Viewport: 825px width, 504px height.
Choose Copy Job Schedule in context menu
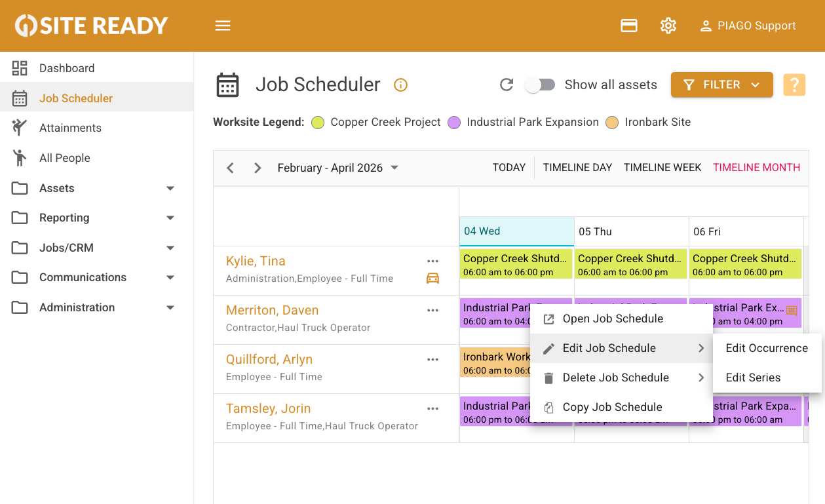click(612, 407)
